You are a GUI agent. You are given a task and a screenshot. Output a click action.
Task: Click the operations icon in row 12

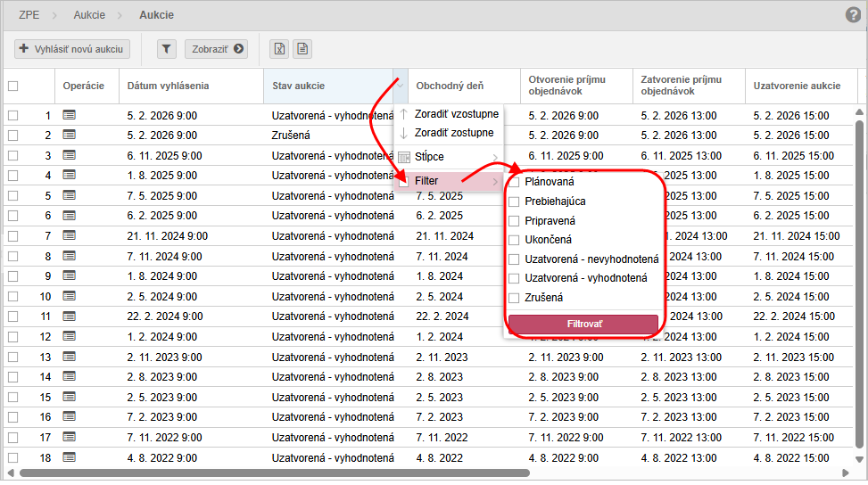point(70,336)
